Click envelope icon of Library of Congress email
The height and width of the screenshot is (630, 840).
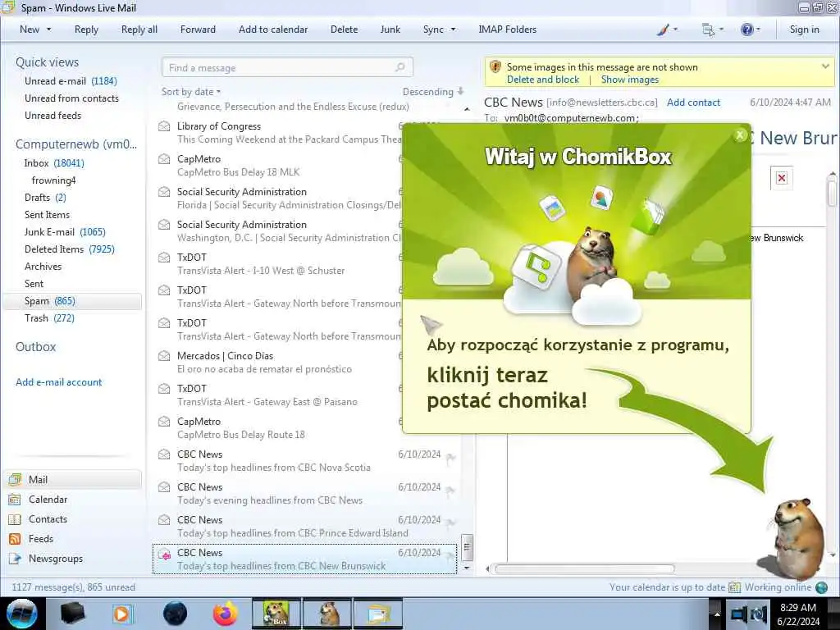[x=164, y=126]
